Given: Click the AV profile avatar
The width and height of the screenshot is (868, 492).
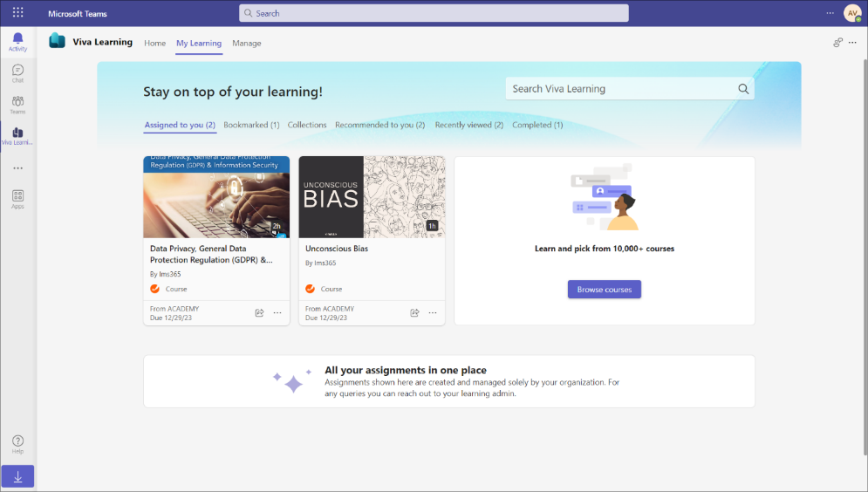Looking at the screenshot, I should [x=852, y=13].
